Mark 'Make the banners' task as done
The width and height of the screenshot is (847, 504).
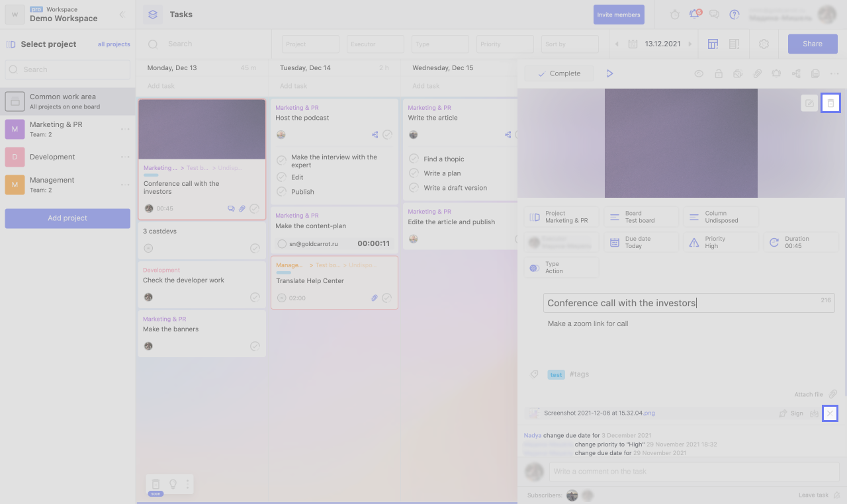tap(255, 346)
